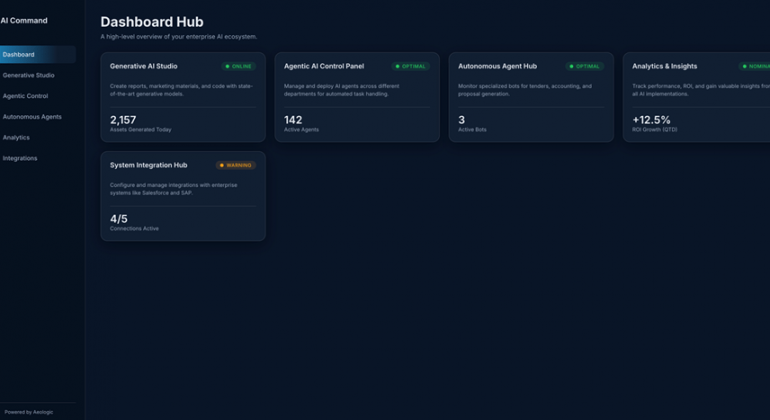Click the 4/5 connections active value
This screenshot has width=770, height=420.
119,219
